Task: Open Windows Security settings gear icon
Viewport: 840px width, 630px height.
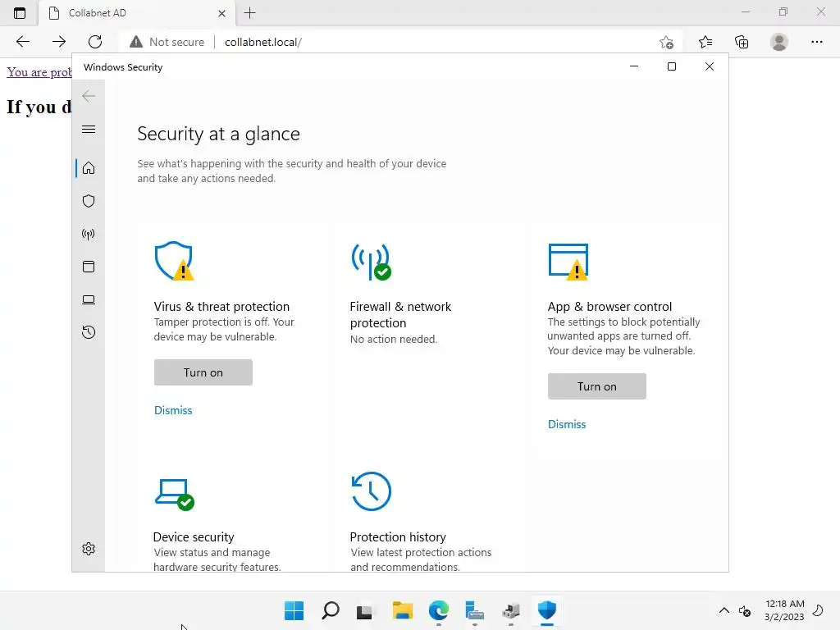Action: 89,549
